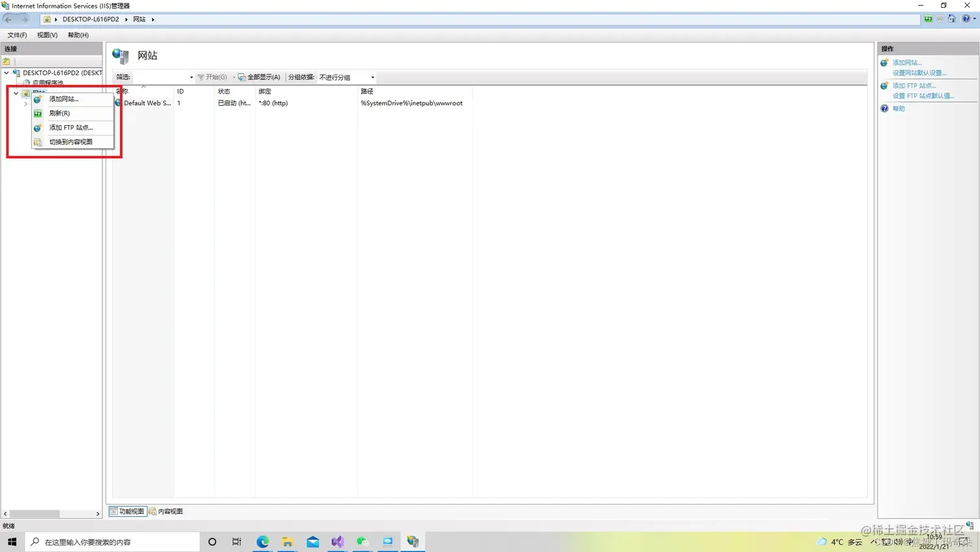Open File Explorer from the taskbar
The width and height of the screenshot is (980, 552).
(288, 542)
